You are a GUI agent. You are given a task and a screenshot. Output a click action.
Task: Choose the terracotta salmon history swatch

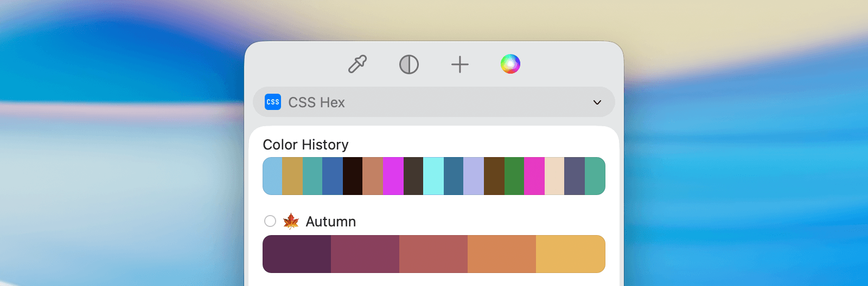click(x=373, y=176)
